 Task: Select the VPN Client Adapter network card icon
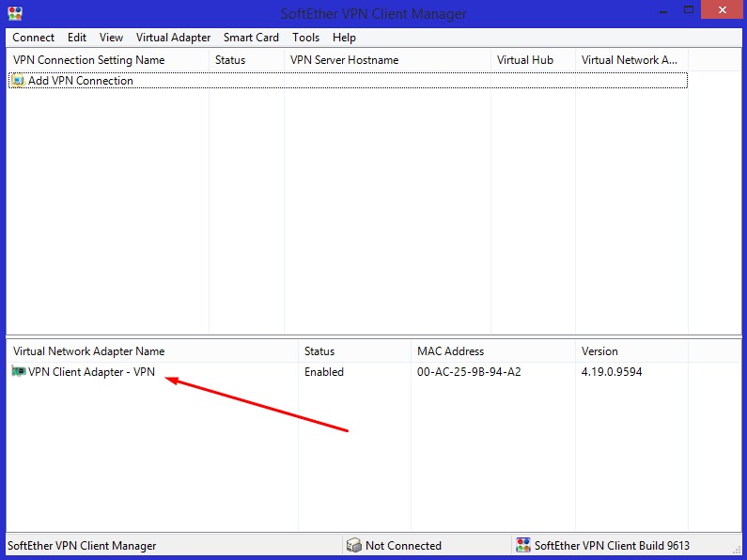[x=19, y=371]
